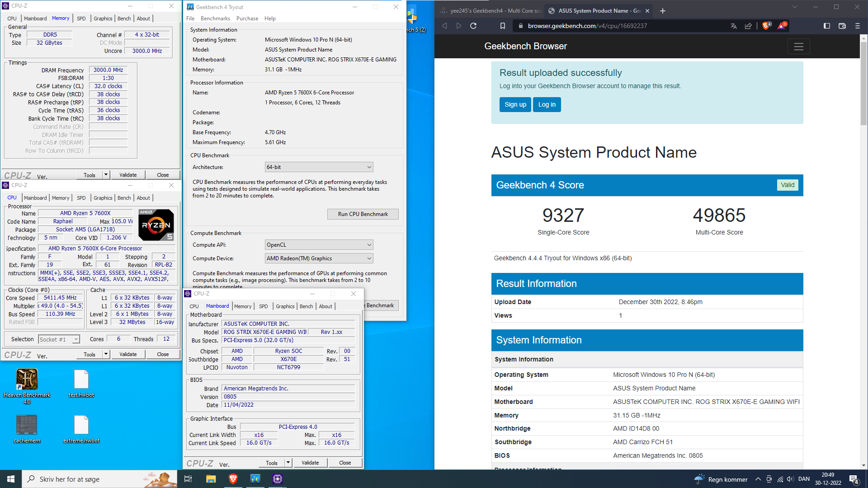Viewport: 868px width, 488px height.
Task: Click Validate in CPU-Z Memory window
Action: point(128,175)
